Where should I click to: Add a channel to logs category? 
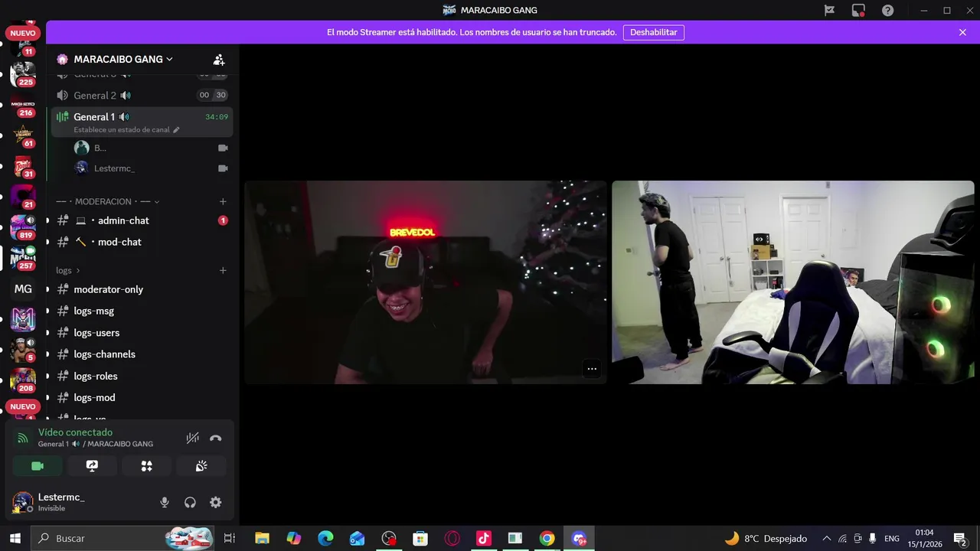223,270
